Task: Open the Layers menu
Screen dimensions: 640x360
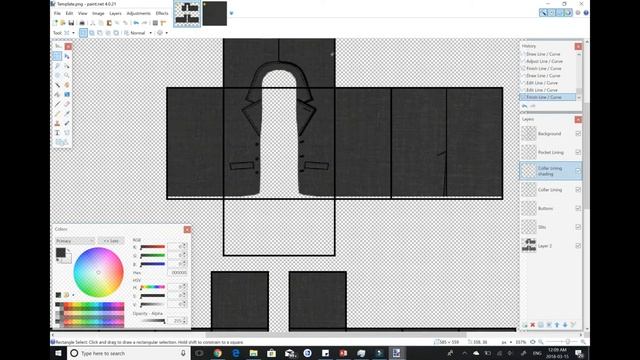Action: (x=115, y=13)
